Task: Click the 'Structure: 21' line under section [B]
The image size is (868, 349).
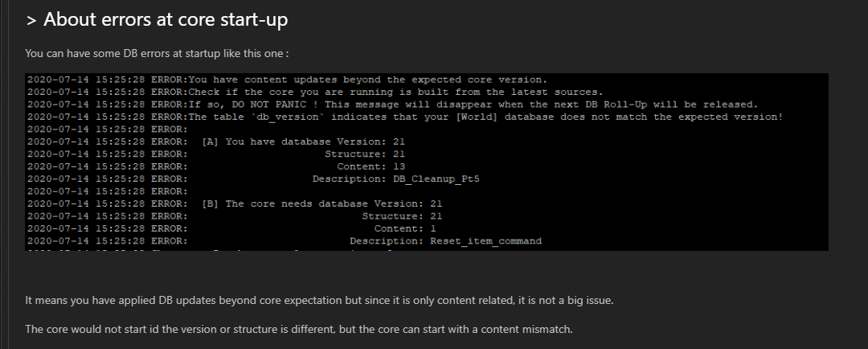Action: [x=235, y=216]
